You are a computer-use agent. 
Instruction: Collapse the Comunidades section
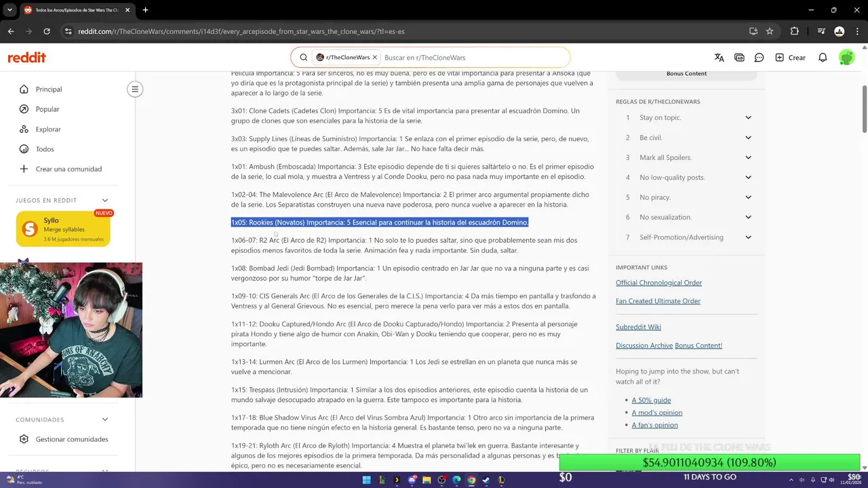point(105,420)
